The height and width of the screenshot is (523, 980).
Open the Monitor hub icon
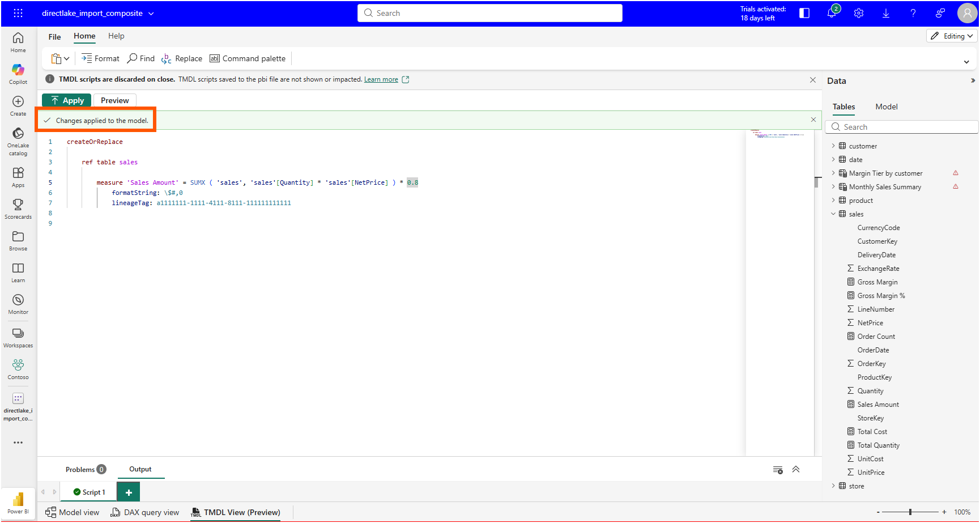tap(18, 304)
